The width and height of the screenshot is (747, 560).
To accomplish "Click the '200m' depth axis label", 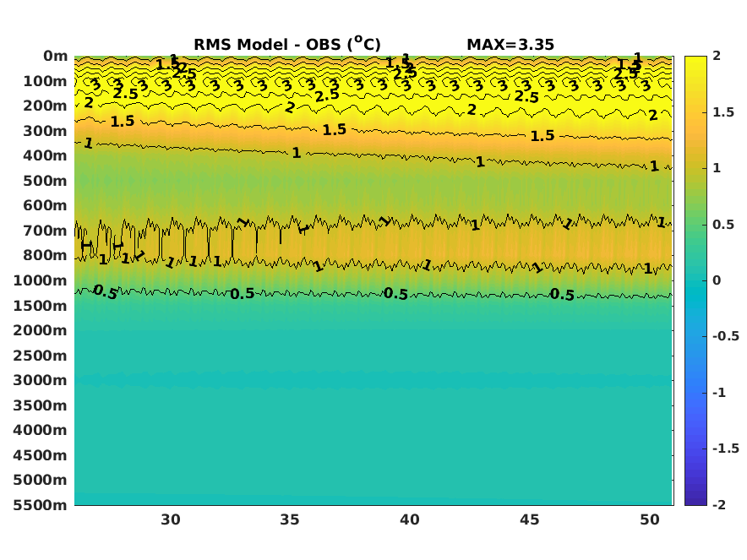I will pos(46,106).
